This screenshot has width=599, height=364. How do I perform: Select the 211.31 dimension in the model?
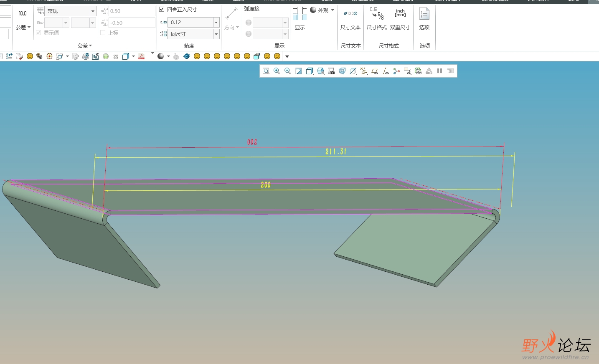[336, 152]
